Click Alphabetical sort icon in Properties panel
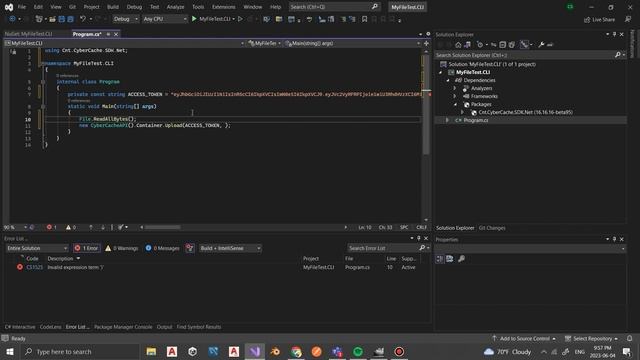This screenshot has height=360, width=640. tap(449, 259)
